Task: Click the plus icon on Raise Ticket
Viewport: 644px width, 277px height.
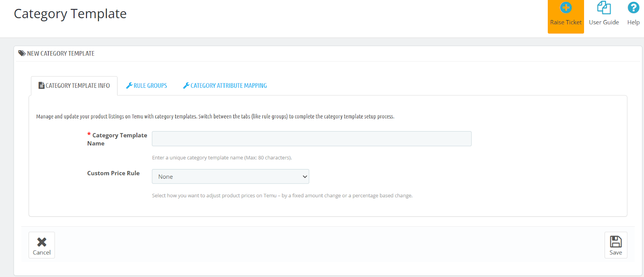Action: [x=566, y=8]
